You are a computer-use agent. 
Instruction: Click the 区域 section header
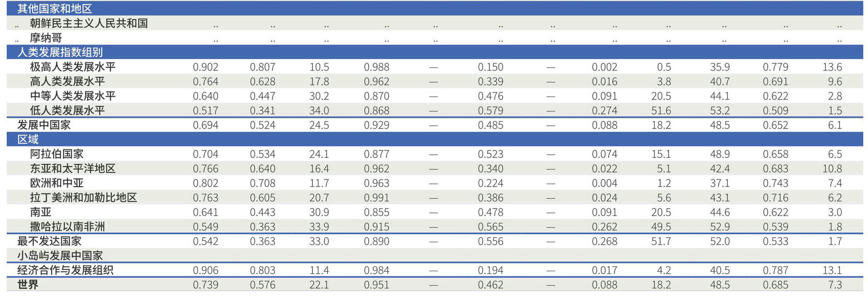pos(28,139)
